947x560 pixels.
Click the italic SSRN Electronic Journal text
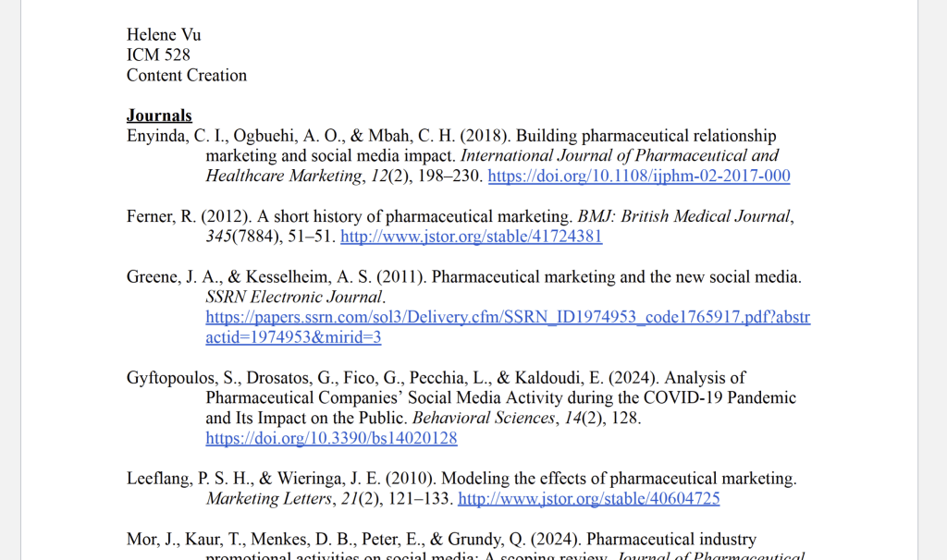tap(294, 298)
